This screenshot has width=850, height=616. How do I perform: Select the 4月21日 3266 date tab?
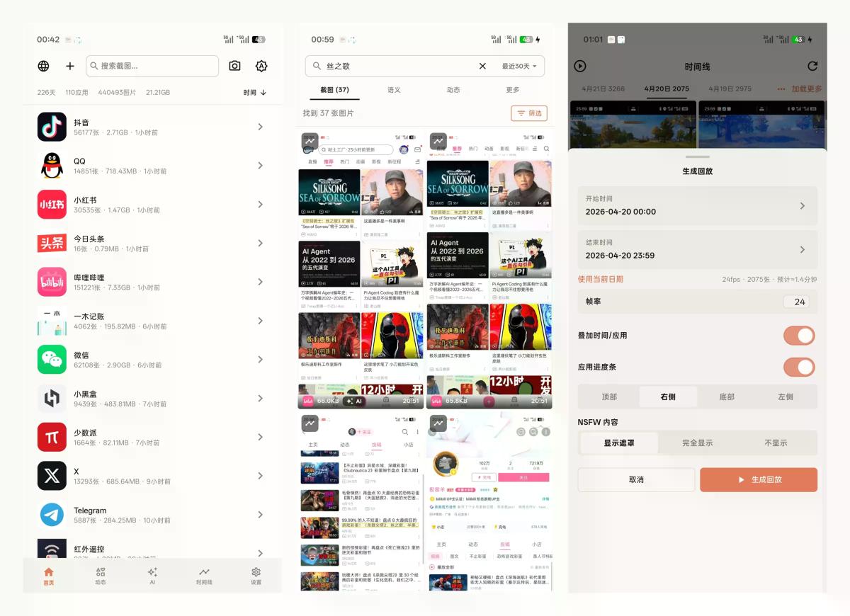(603, 89)
